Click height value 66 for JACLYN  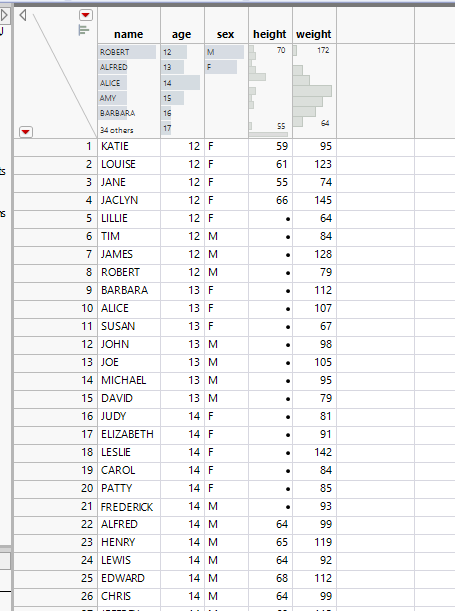coord(270,200)
